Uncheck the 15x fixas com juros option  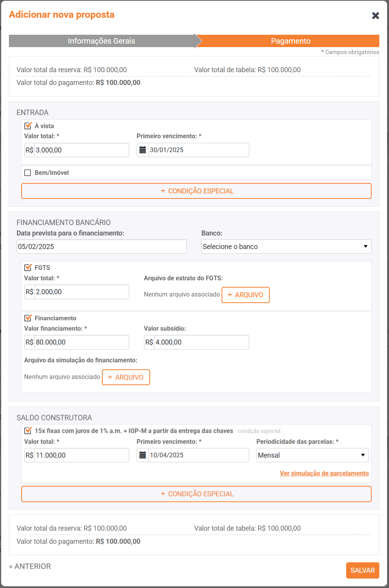[x=28, y=431]
